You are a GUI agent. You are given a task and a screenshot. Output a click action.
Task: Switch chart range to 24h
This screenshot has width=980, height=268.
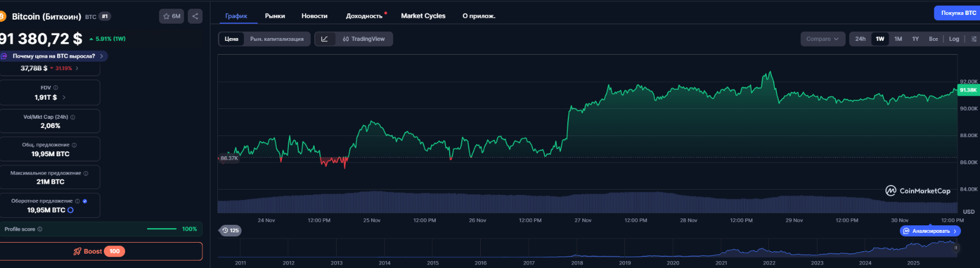(x=860, y=39)
